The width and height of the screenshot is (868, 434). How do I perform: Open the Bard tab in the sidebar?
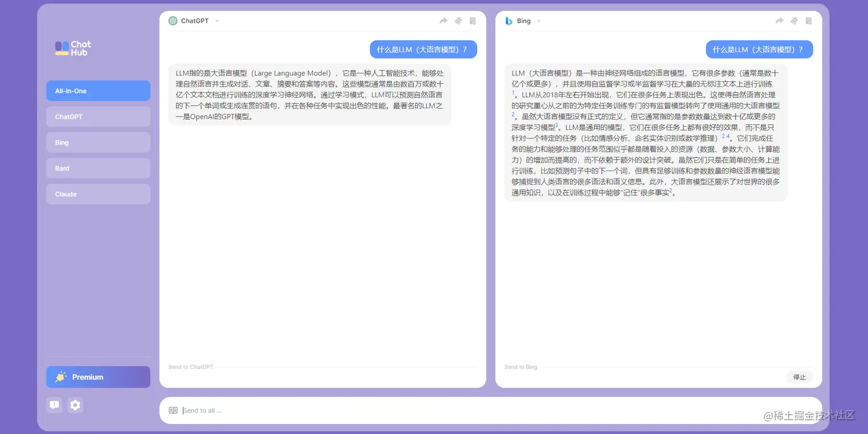tap(98, 168)
